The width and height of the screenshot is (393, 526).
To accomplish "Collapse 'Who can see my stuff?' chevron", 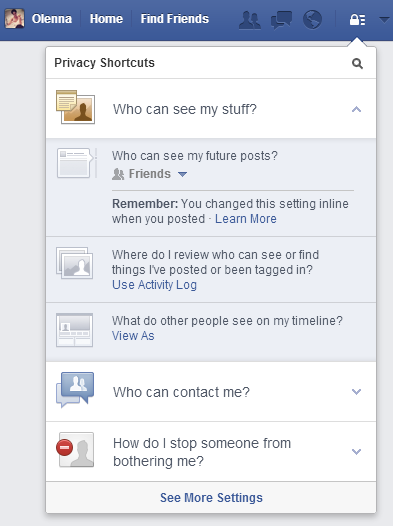I will click(356, 109).
